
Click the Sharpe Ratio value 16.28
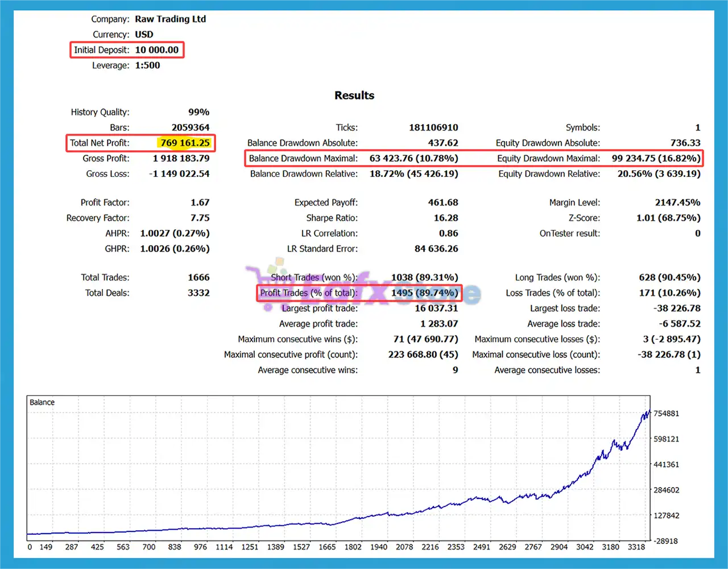[447, 217]
